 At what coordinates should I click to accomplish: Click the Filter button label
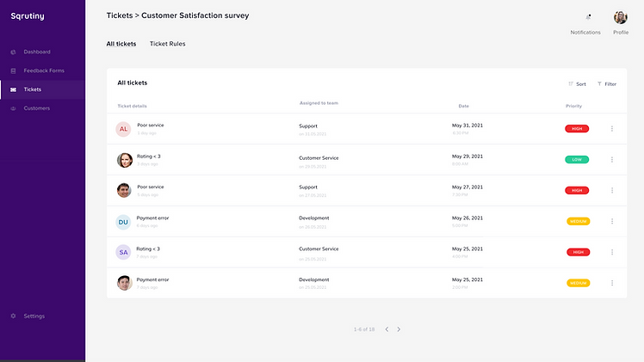pyautogui.click(x=610, y=84)
